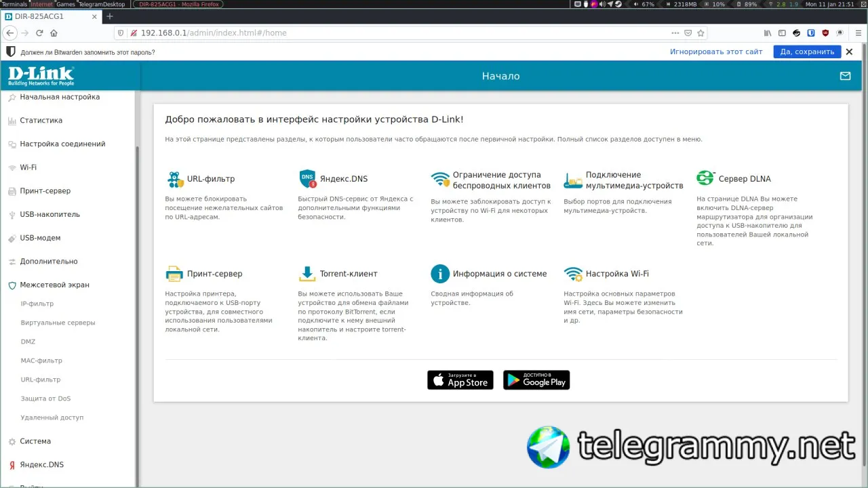Close the DIR-825ACG1 tab

tap(95, 16)
